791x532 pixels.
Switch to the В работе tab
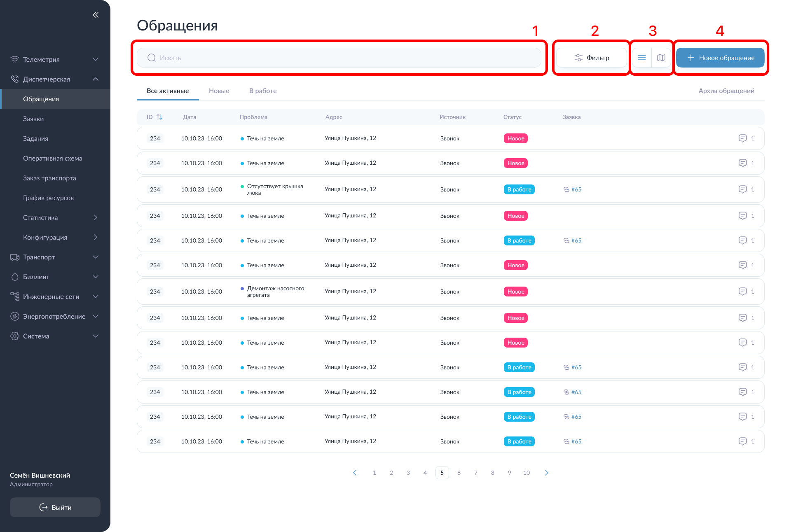263,91
